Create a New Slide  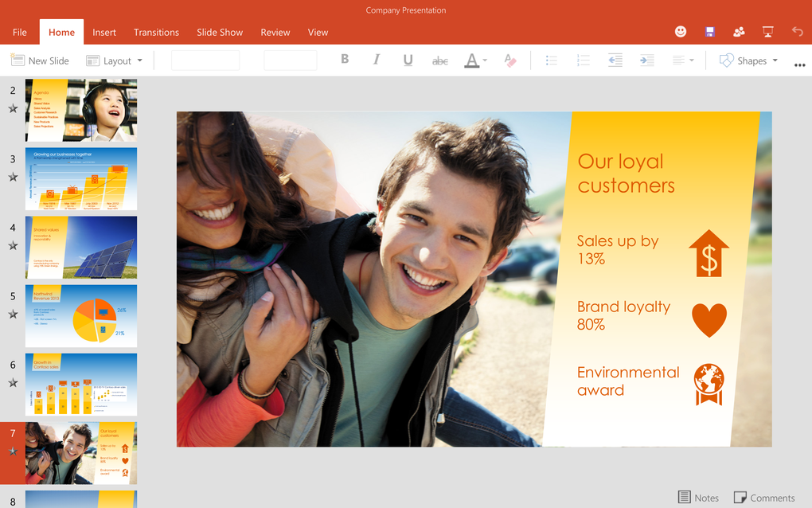(40, 60)
